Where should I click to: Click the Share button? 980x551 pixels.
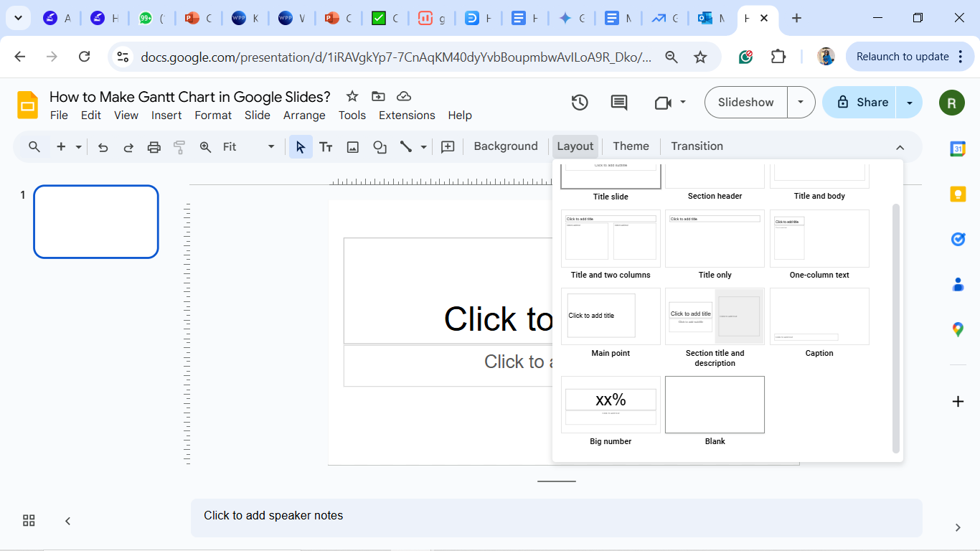(x=861, y=103)
